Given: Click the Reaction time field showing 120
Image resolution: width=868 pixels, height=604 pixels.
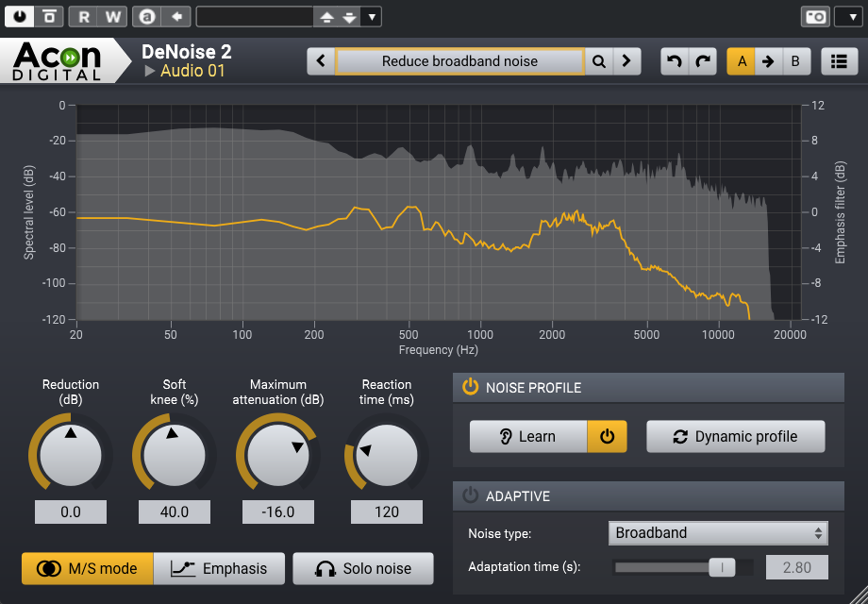Looking at the screenshot, I should pos(387,512).
